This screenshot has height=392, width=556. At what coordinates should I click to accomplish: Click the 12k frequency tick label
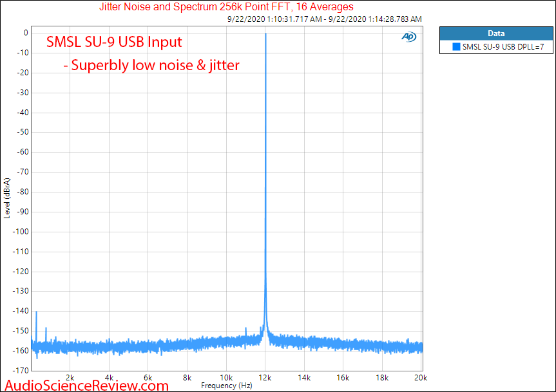point(265,377)
